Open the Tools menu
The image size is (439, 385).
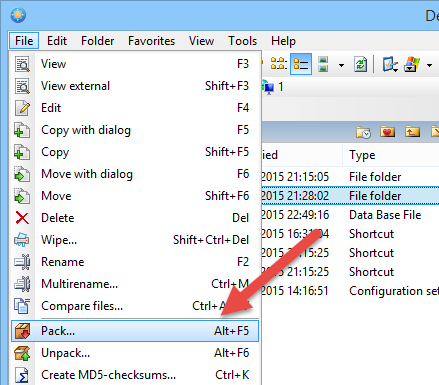[x=242, y=41]
